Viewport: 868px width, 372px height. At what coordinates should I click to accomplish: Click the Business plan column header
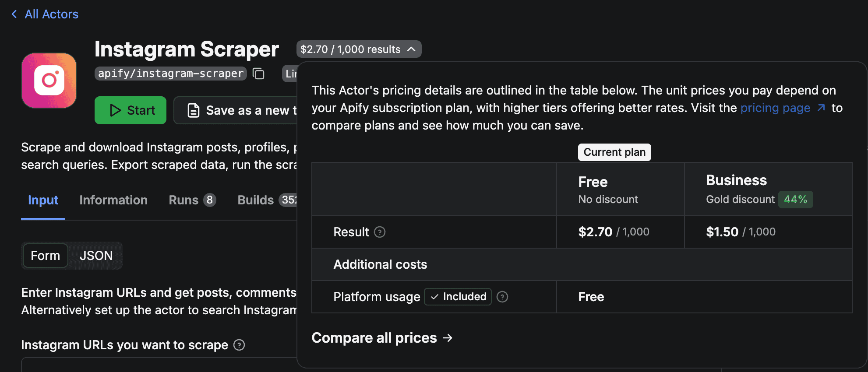(768, 189)
